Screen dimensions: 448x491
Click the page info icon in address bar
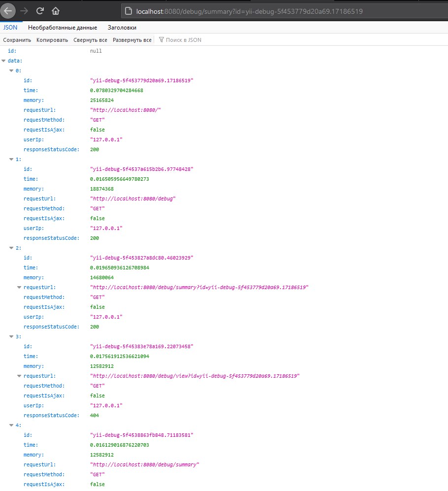[128, 11]
